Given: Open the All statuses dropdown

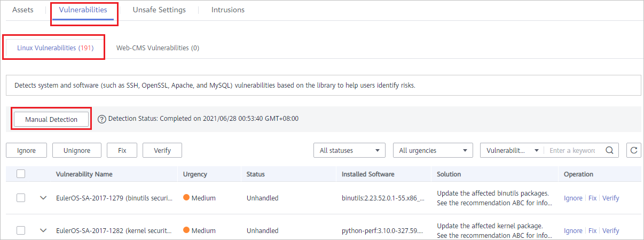Looking at the screenshot, I should click(x=350, y=151).
